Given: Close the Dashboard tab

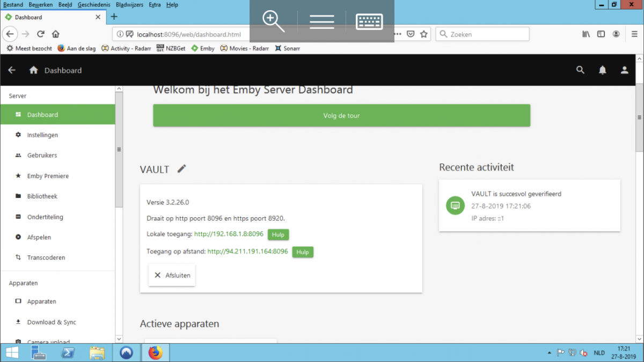Looking at the screenshot, I should click(98, 17).
